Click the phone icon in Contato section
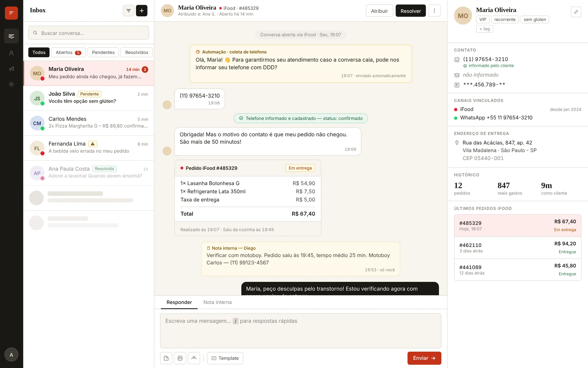 [x=457, y=60]
